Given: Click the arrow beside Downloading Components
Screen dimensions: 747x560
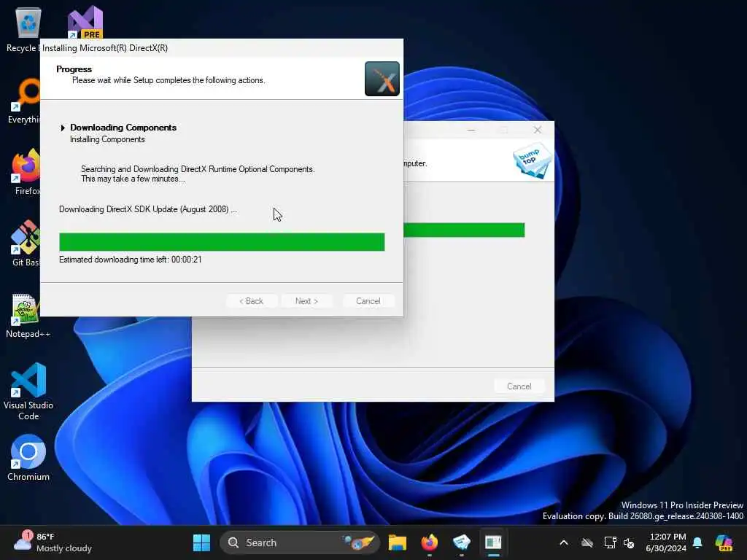Looking at the screenshot, I should (x=63, y=128).
